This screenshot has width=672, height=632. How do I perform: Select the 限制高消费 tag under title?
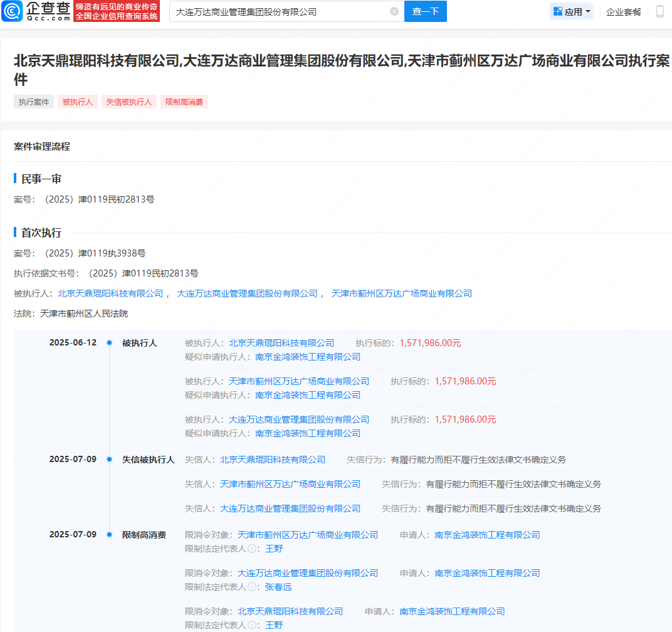tap(184, 102)
